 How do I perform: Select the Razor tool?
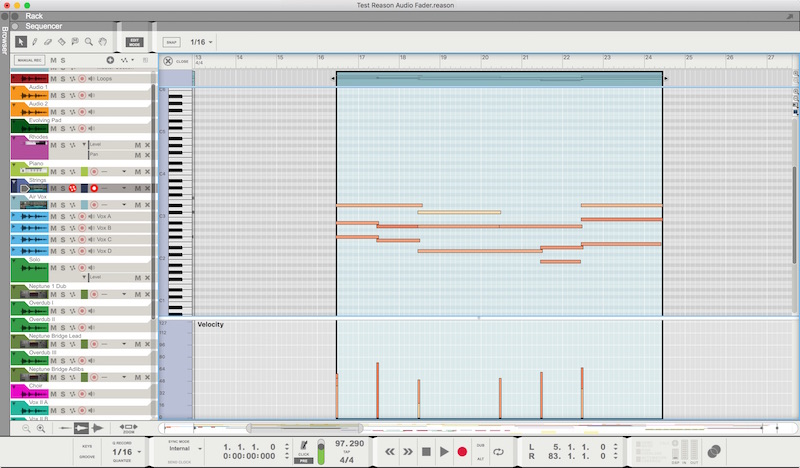(62, 42)
